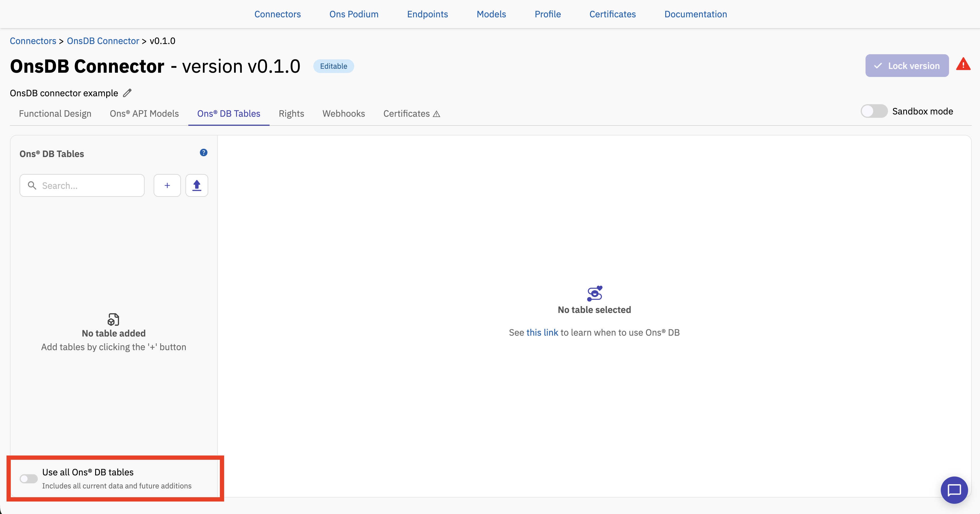Click the 'OnsDB connector example' description text

[x=64, y=93]
